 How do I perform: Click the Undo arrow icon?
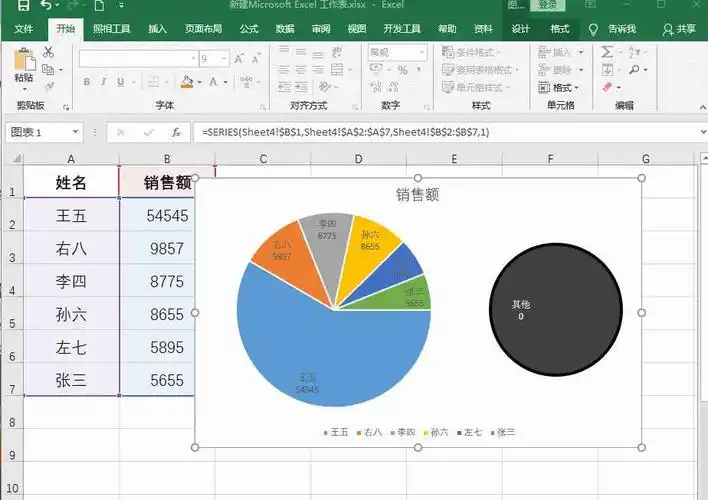tap(45, 5)
